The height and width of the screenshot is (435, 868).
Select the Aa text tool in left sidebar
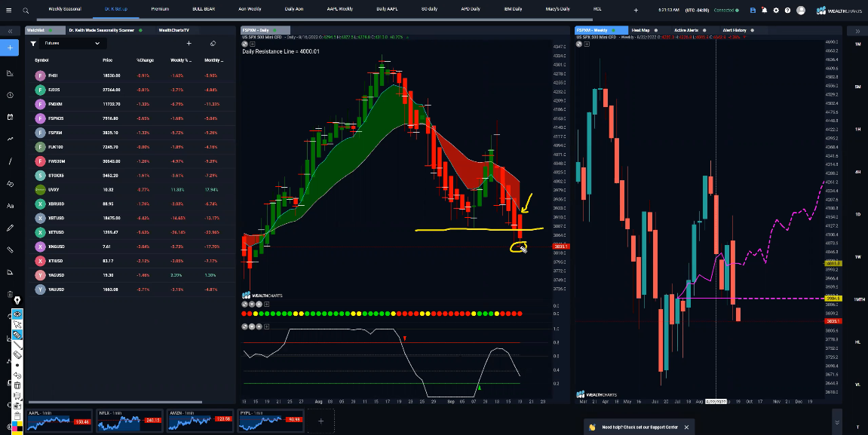[x=10, y=206]
